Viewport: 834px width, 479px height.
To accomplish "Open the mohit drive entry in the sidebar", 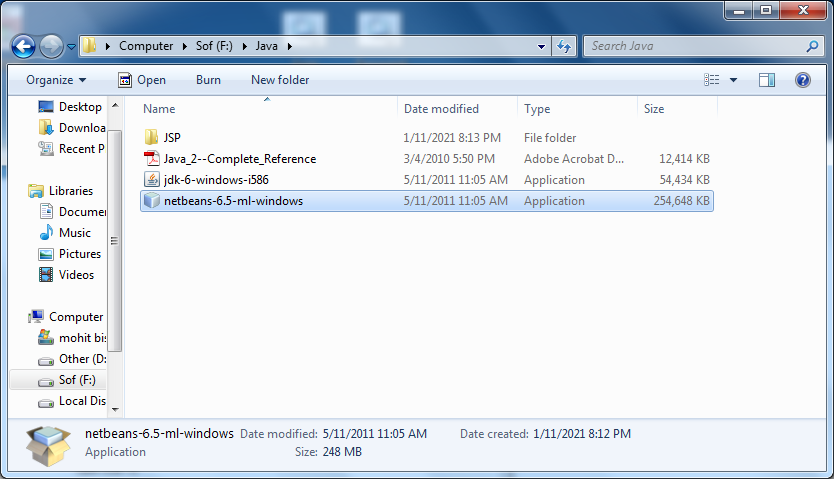I will 72,338.
